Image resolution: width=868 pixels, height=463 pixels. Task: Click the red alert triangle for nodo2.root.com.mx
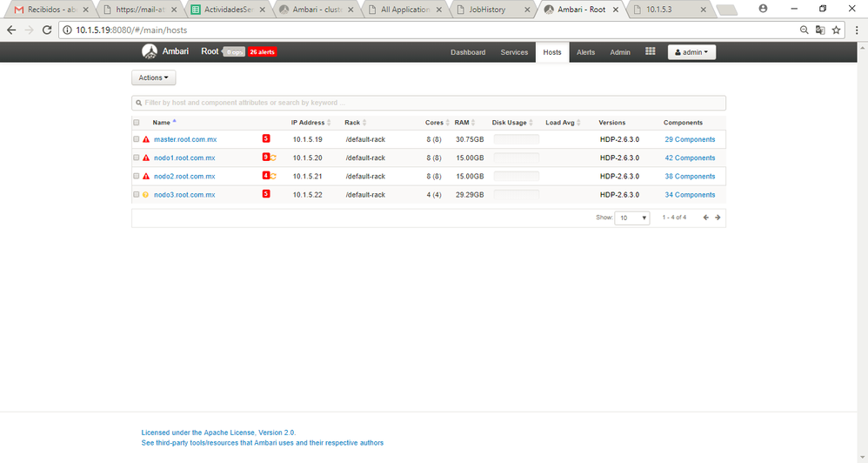[146, 176]
